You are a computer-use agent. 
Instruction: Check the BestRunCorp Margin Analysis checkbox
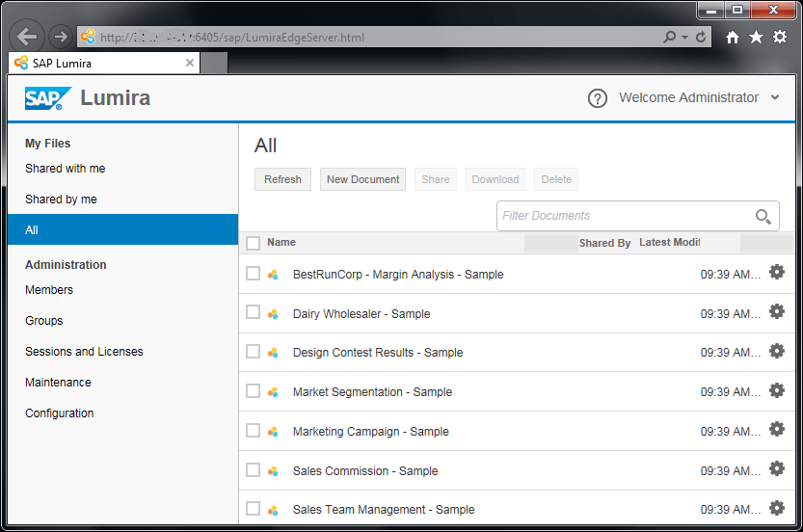click(x=253, y=274)
